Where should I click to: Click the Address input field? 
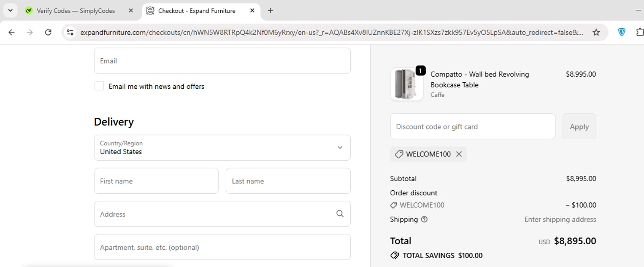click(x=222, y=214)
